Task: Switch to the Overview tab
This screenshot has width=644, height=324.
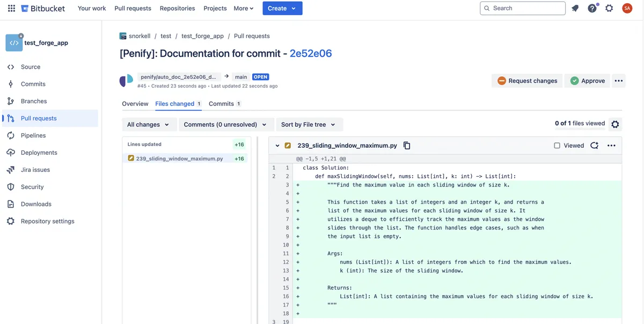Action: 135,104
